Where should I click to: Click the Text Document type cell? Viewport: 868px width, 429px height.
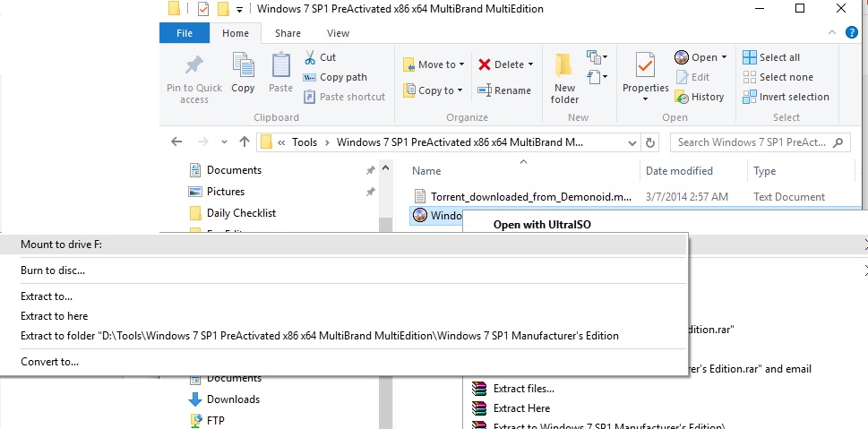789,197
